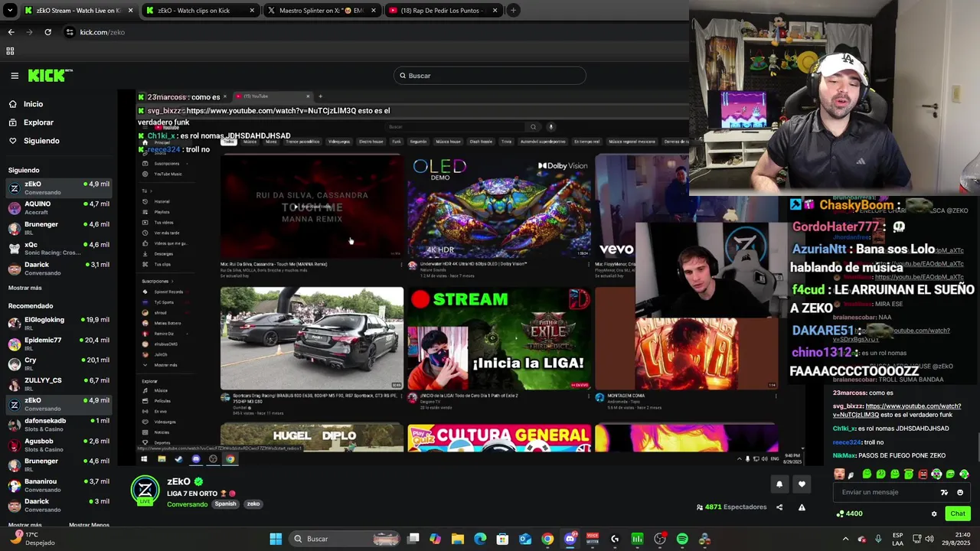Switch to 'zEkO - Watch clips on Kick' tab

click(x=201, y=11)
